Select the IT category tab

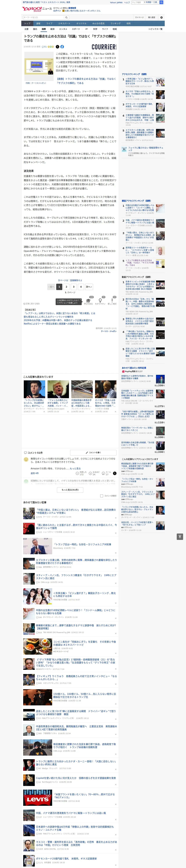click(x=86, y=29)
